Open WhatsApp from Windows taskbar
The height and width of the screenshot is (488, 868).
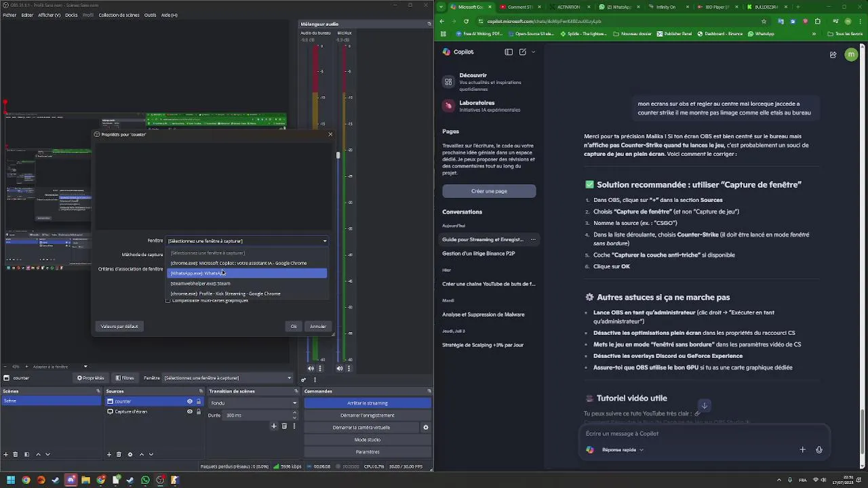(146, 481)
